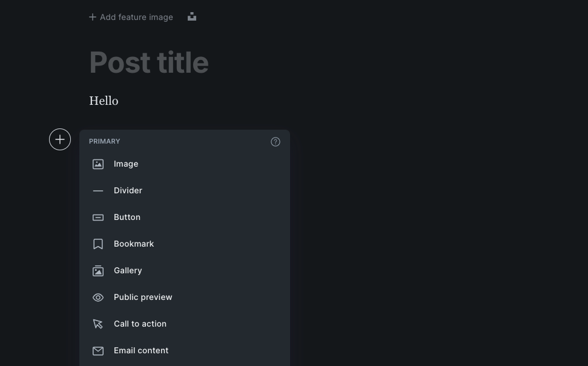The height and width of the screenshot is (366, 588).
Task: Select the "Gallery" text label
Action: pyautogui.click(x=128, y=271)
